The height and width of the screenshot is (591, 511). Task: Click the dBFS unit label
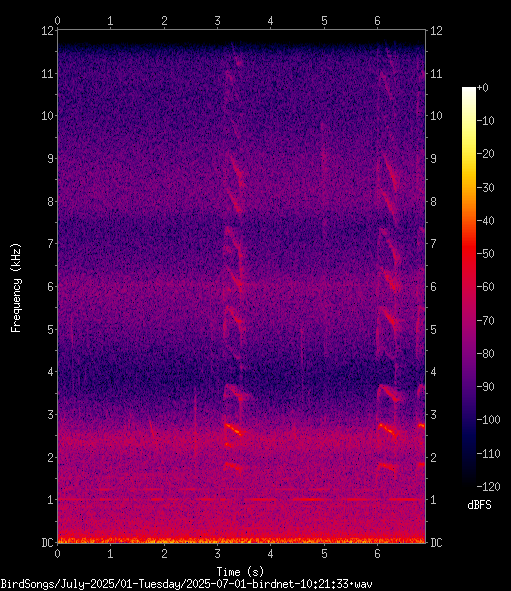(479, 505)
